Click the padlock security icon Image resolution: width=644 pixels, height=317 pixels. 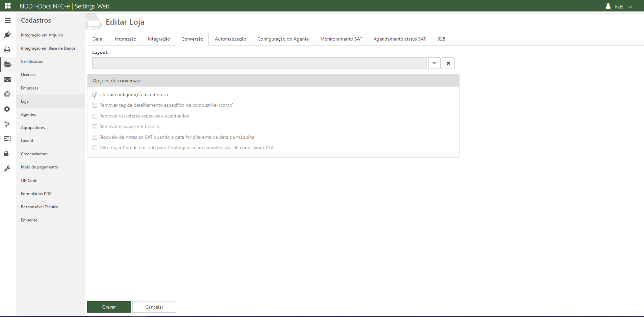(6, 154)
